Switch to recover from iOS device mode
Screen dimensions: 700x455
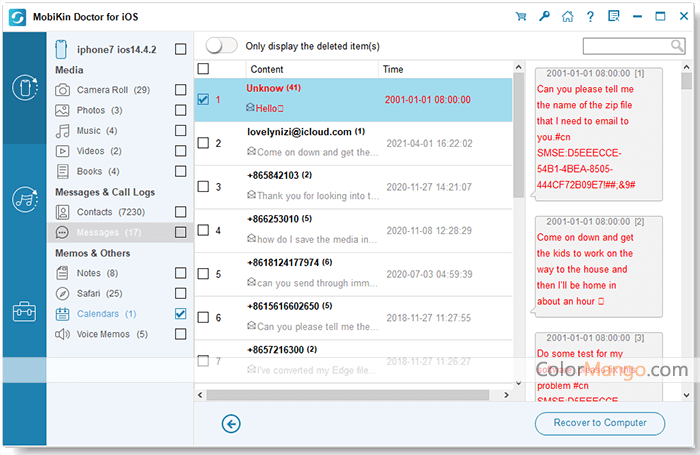pyautogui.click(x=23, y=88)
